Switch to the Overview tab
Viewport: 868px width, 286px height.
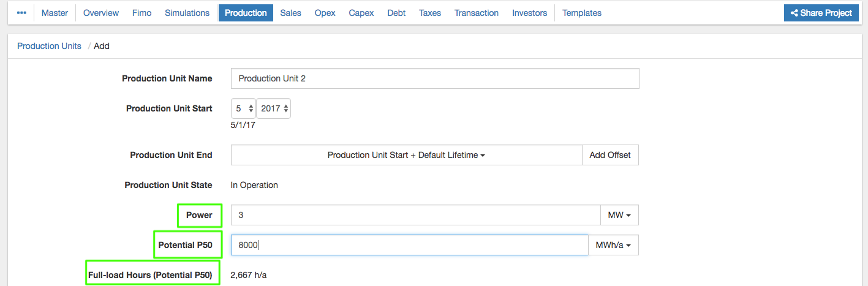point(101,13)
